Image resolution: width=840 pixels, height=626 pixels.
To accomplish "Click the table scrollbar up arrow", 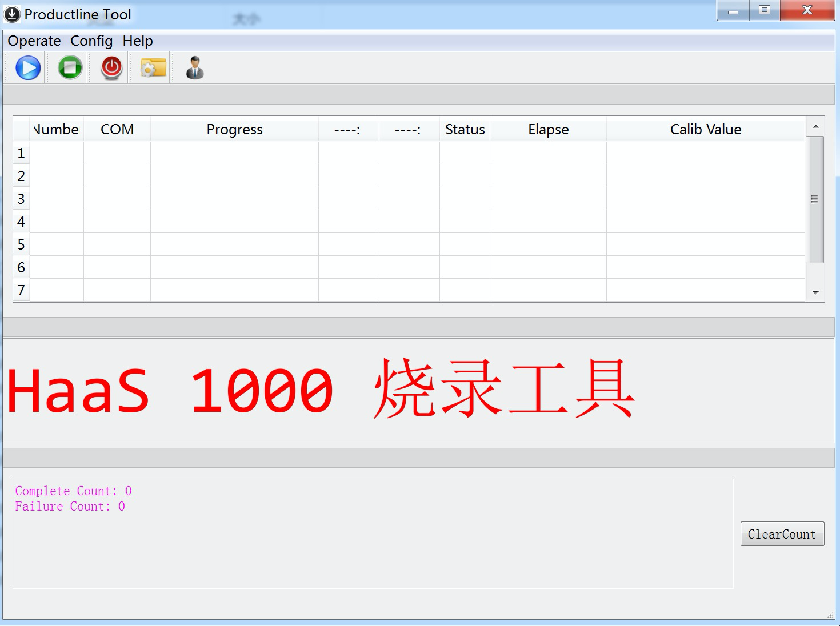I will click(x=815, y=126).
